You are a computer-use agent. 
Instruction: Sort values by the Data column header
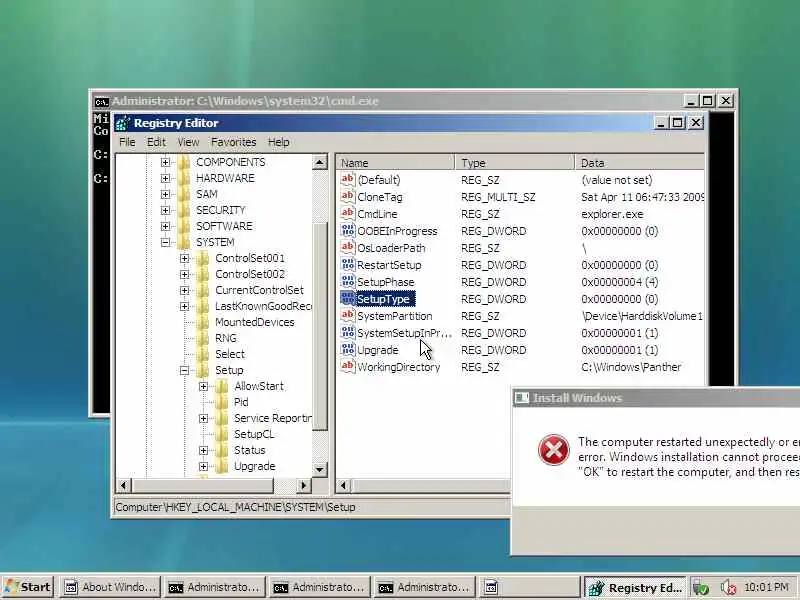click(x=640, y=163)
